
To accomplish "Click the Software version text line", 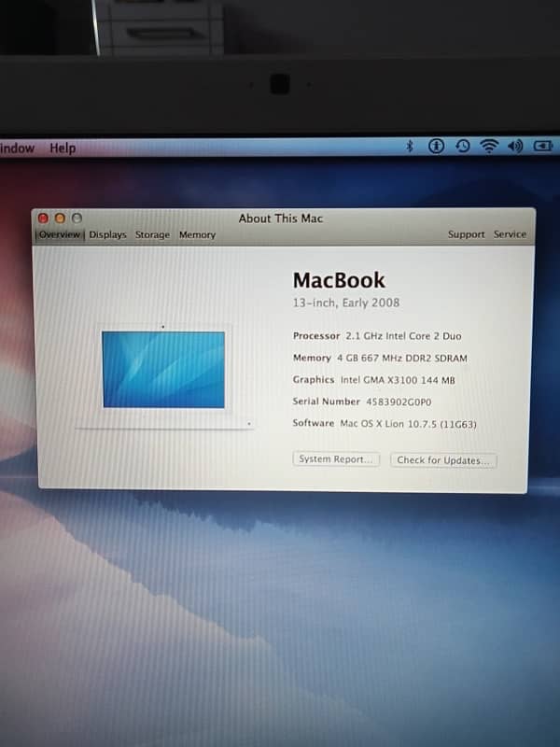I will 385,424.
